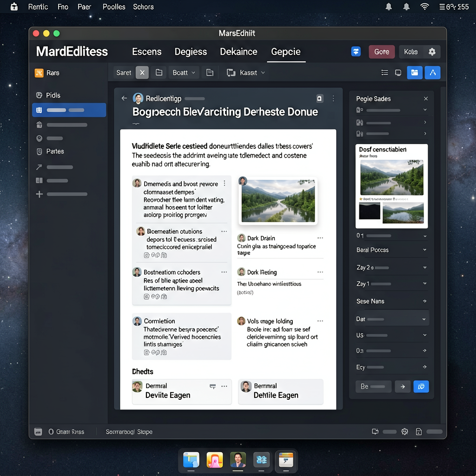Click the document icon right of Boatt
This screenshot has width=476, height=476.
coord(210,73)
